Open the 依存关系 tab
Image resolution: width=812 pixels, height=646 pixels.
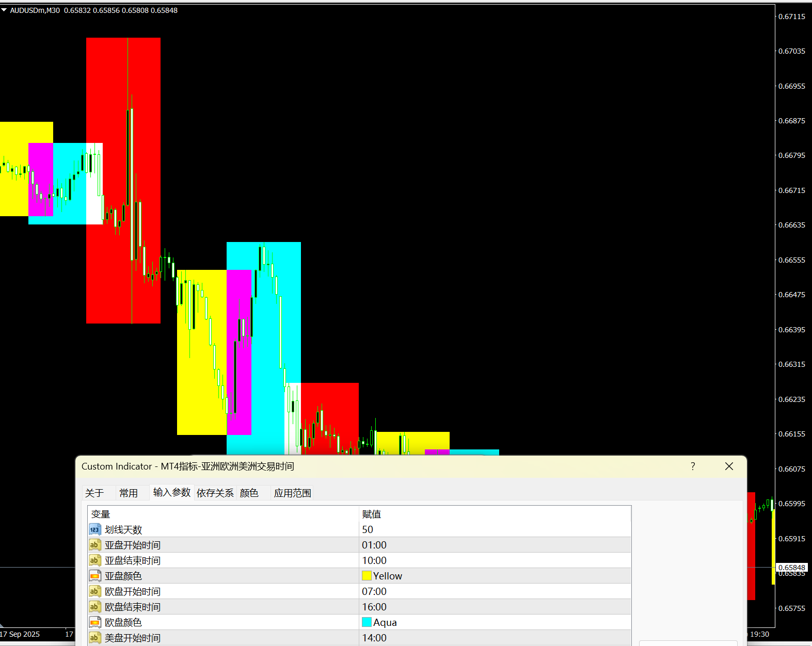coord(215,493)
